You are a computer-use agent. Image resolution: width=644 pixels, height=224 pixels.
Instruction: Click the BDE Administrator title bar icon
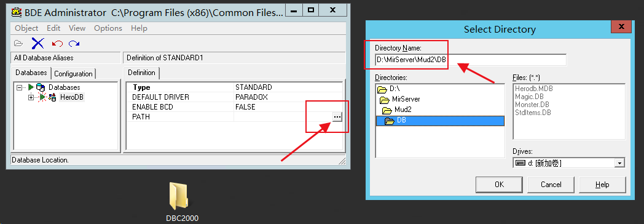[x=17, y=13]
